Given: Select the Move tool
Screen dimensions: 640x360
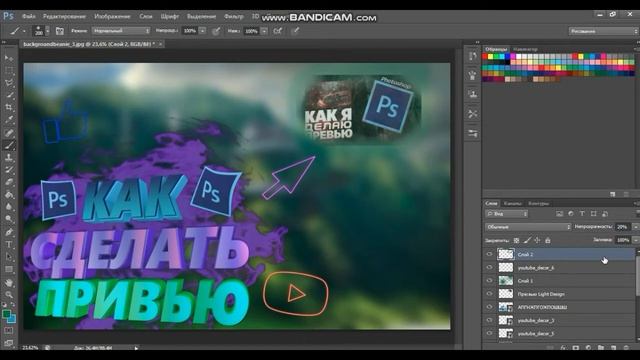Looking at the screenshot, I should pos(9,58).
